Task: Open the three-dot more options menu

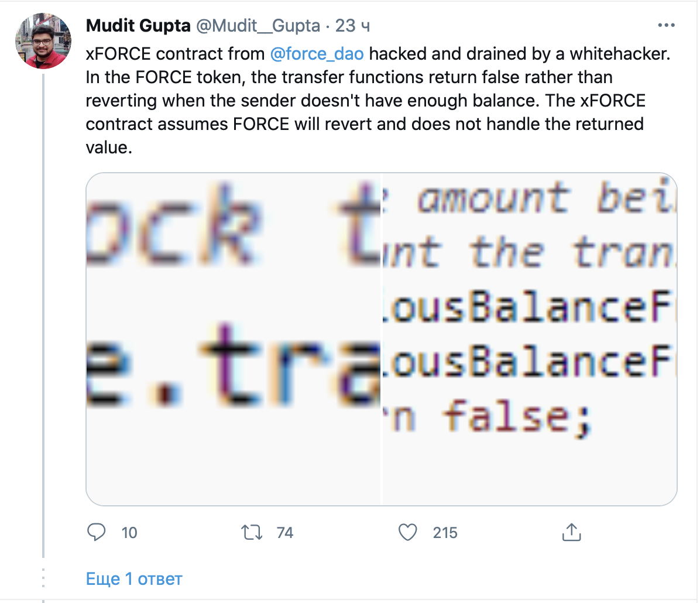Action: coord(667,26)
